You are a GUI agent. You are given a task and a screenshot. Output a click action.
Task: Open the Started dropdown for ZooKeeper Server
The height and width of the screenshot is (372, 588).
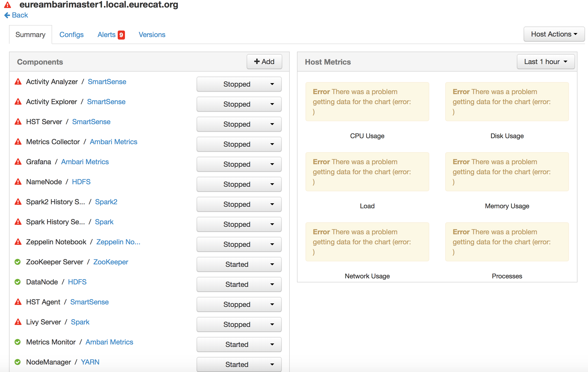pyautogui.click(x=239, y=264)
